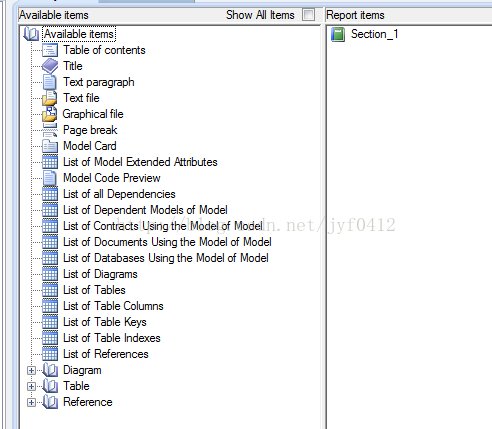
Task: Select the Reference folder label
Action: 88,402
